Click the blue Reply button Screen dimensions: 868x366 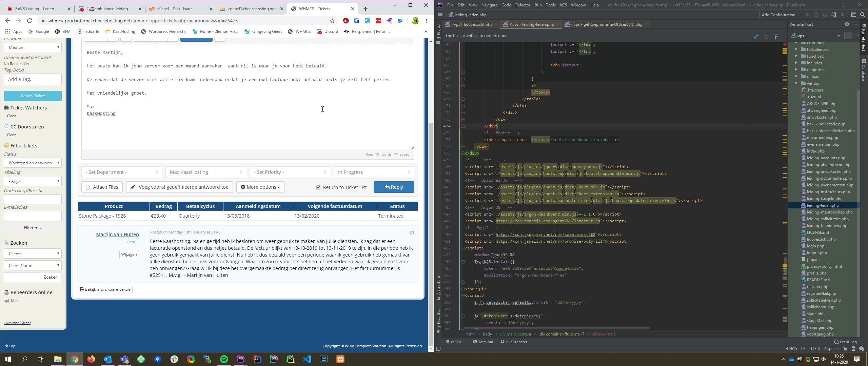(394, 187)
